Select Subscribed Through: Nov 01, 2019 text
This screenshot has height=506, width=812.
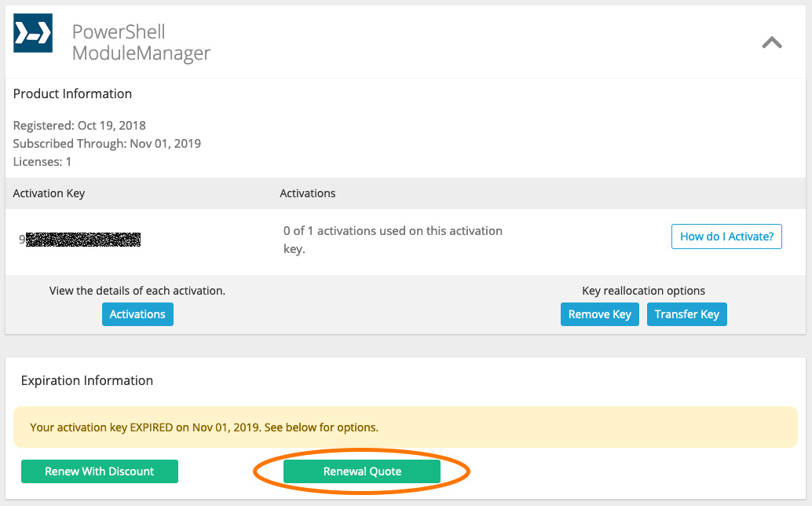[107, 144]
